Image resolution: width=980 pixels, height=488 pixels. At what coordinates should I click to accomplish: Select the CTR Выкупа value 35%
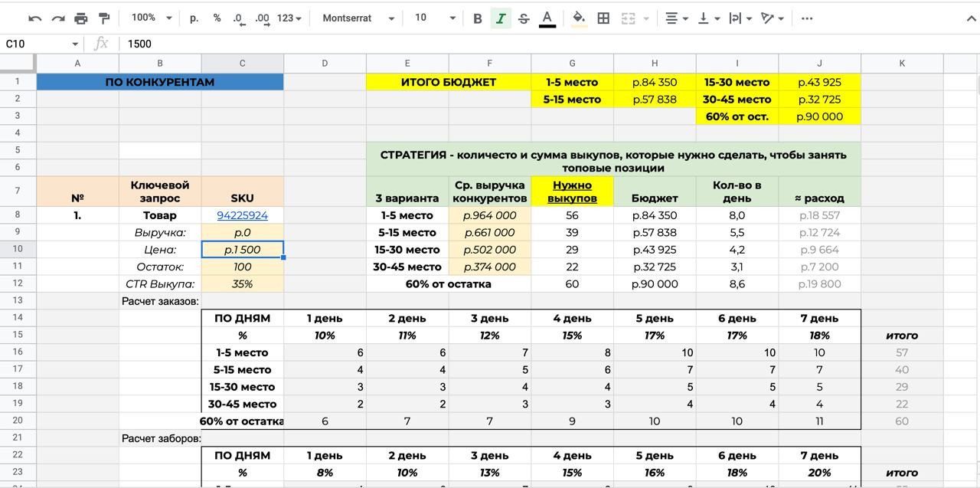pos(243,283)
